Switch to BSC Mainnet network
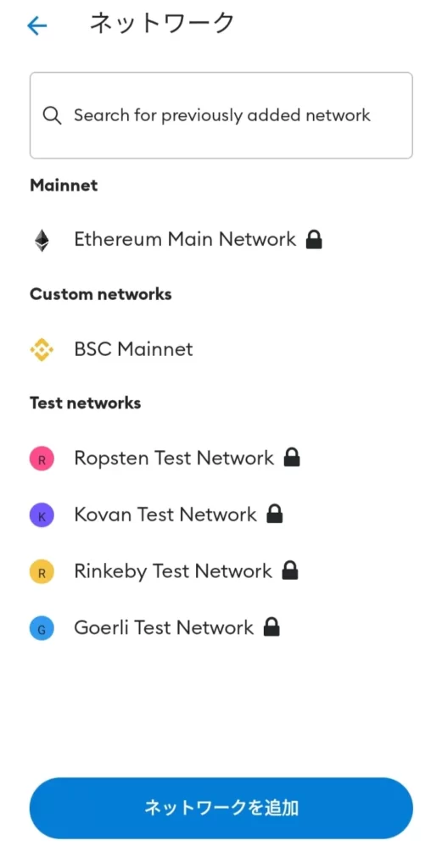Image resolution: width=442 pixels, height=868 pixels. coord(133,349)
